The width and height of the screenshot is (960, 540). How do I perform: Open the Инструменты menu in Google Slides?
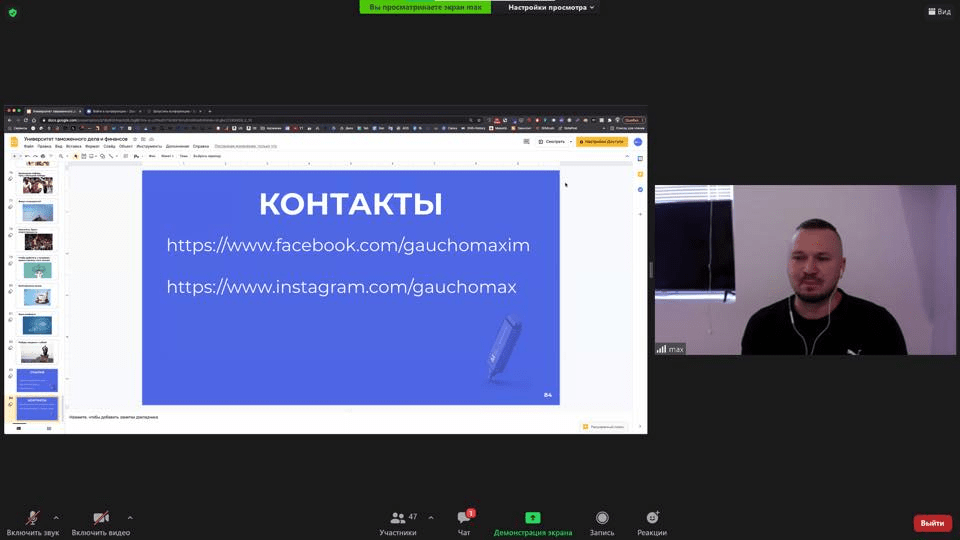tap(149, 146)
